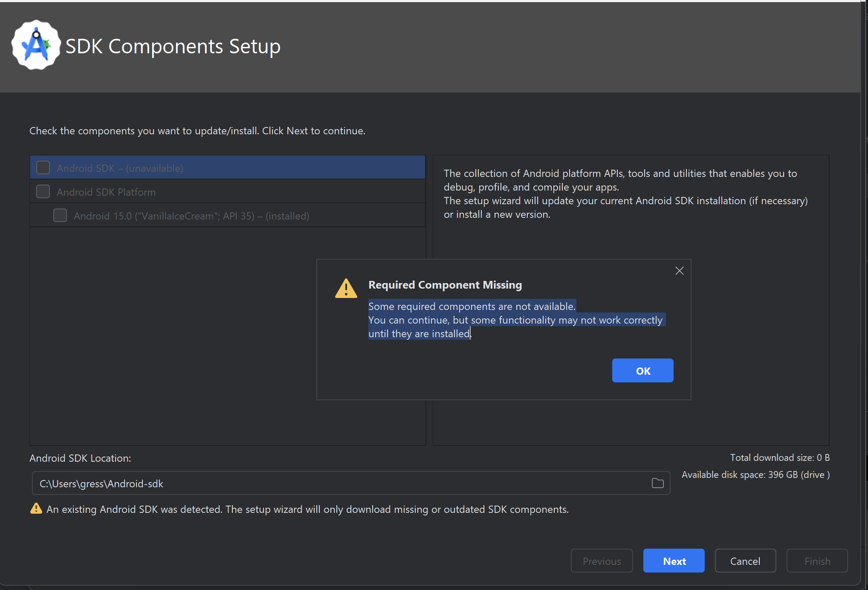Viewport: 868px width, 590px height.
Task: Click the existing Android SDK detected message
Action: click(307, 509)
